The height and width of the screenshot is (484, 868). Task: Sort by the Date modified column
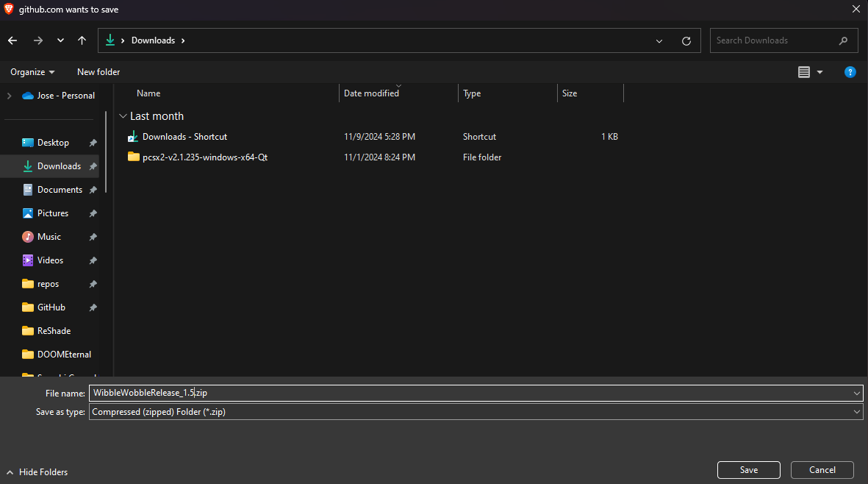tap(371, 93)
